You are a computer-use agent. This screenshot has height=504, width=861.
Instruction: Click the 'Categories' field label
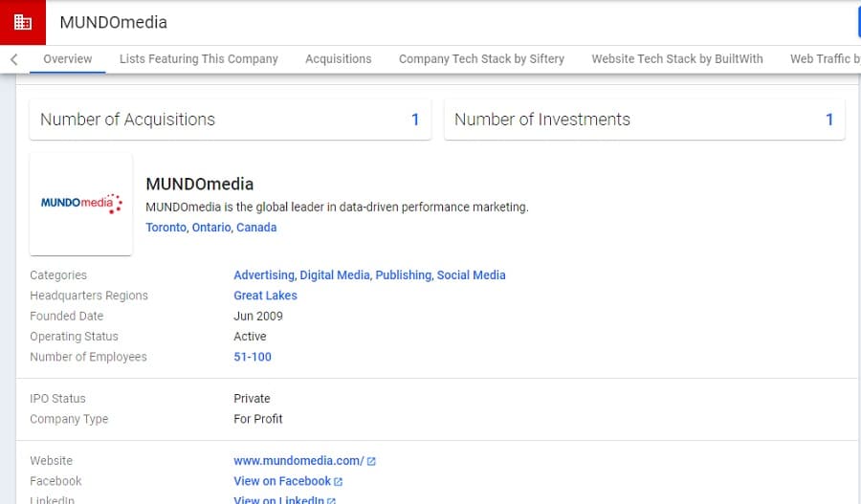click(58, 275)
